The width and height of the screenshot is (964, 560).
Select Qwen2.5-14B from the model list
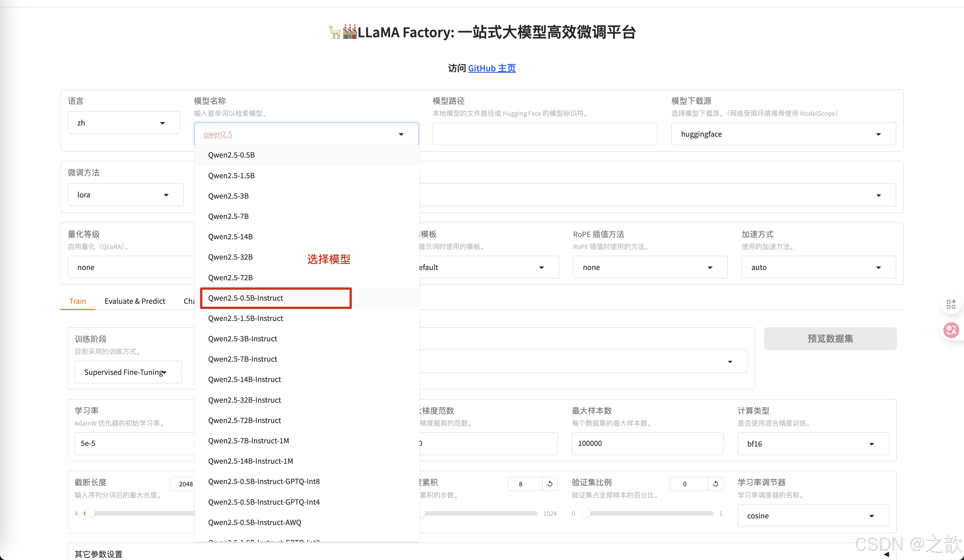[307, 236]
